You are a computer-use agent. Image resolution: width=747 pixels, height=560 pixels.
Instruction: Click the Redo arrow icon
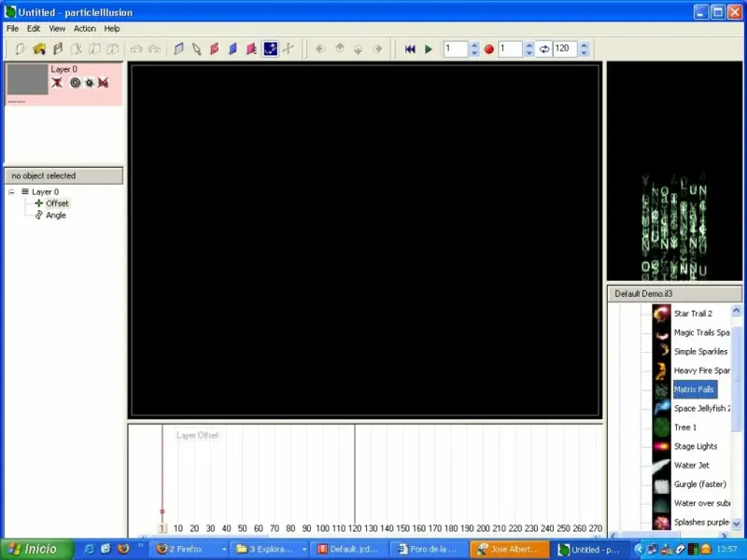(154, 49)
